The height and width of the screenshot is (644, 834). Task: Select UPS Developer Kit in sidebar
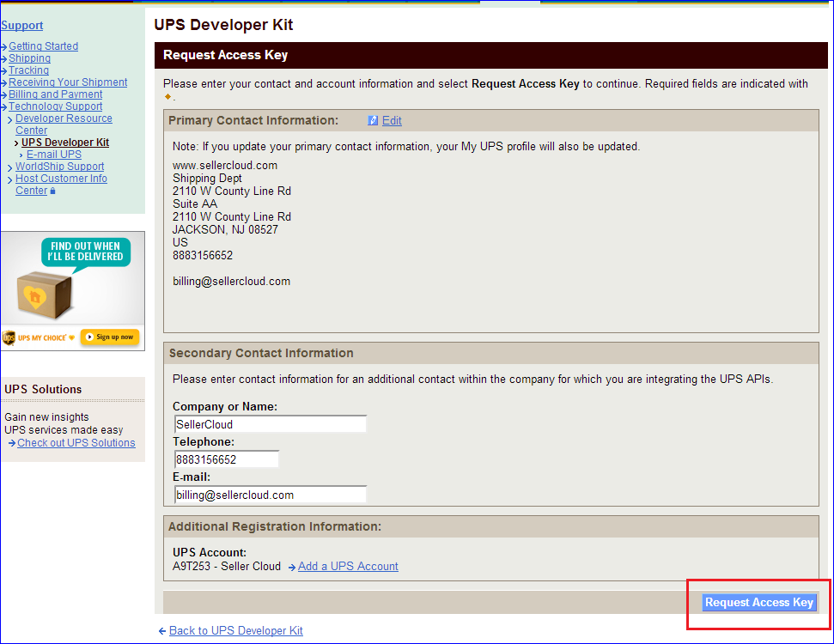[65, 143]
